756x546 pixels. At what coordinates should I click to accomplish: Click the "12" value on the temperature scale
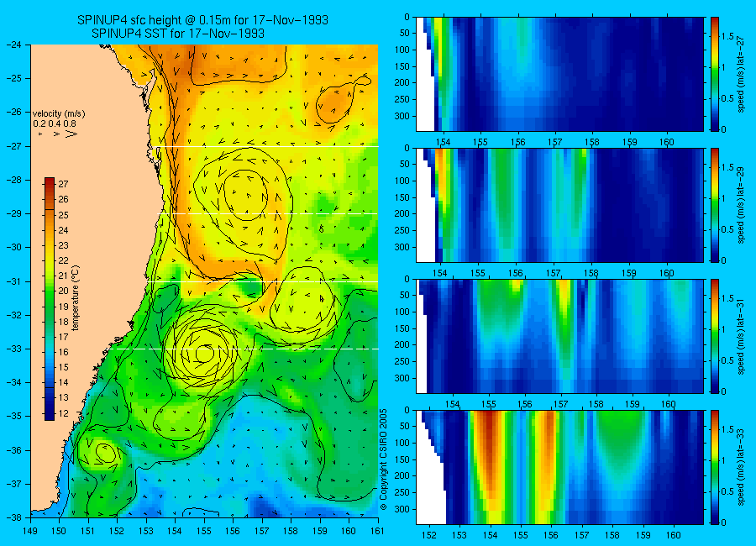63,413
